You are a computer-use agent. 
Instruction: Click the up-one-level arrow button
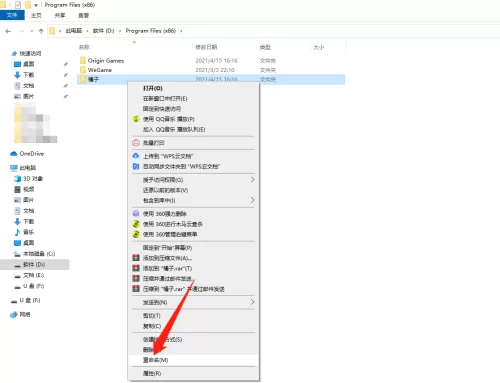click(41, 31)
